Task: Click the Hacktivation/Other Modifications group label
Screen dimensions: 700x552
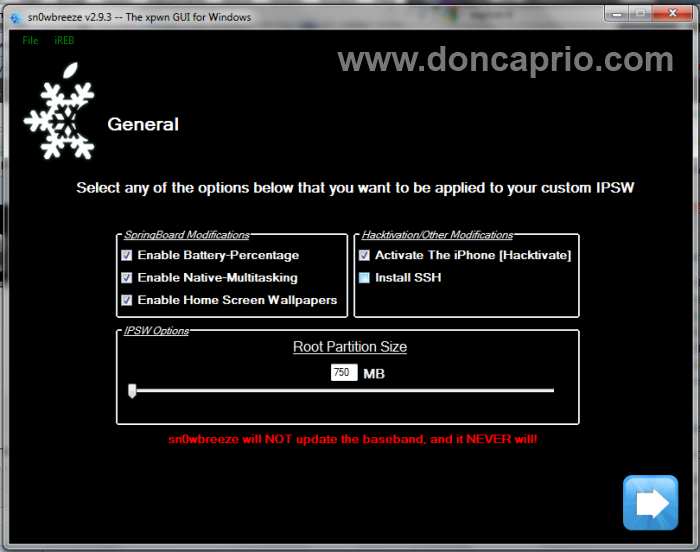Action: point(438,235)
